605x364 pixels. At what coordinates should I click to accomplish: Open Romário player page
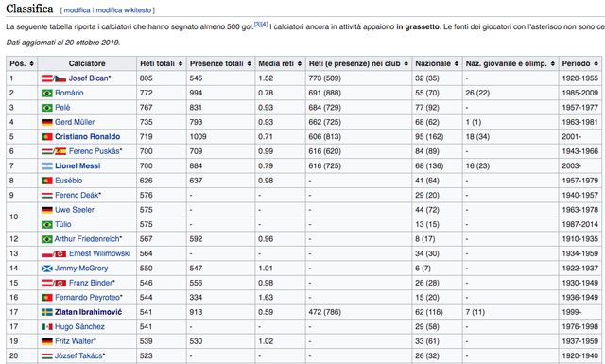(x=69, y=93)
